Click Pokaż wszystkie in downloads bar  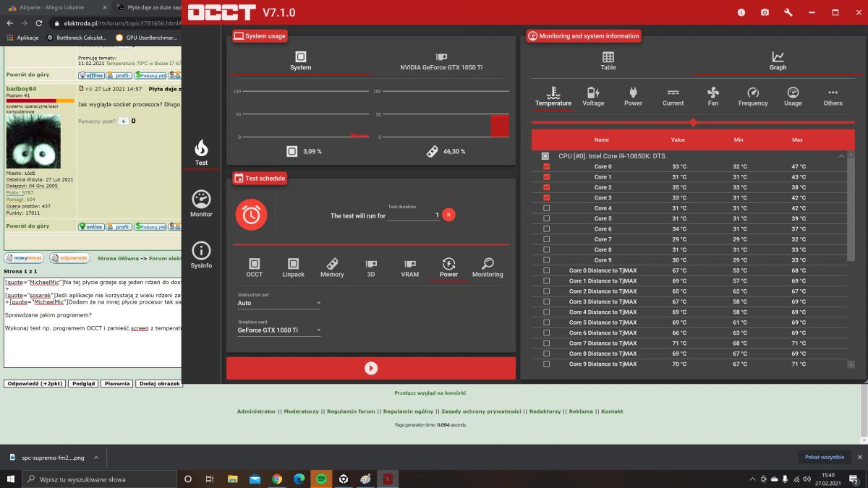(x=825, y=457)
